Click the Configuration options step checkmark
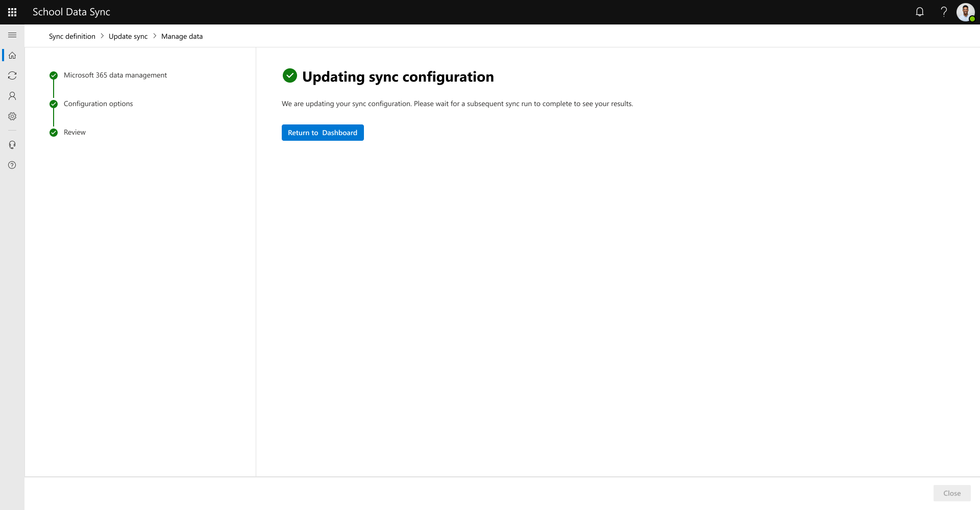 pyautogui.click(x=54, y=104)
